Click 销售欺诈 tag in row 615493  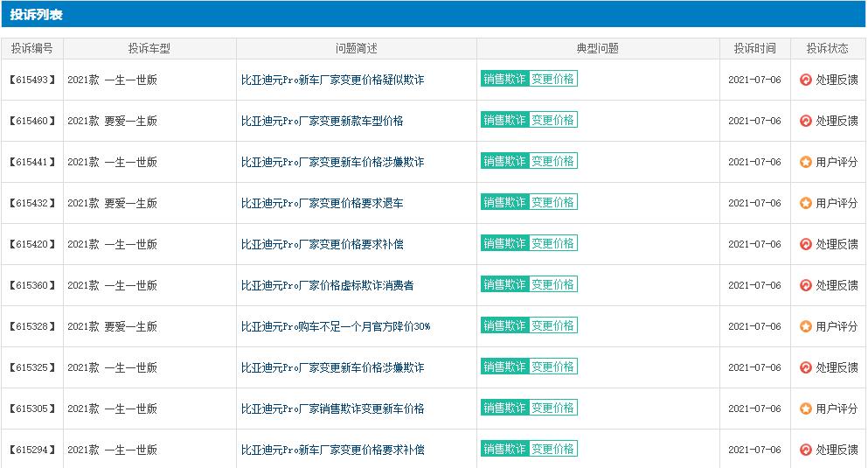(505, 79)
